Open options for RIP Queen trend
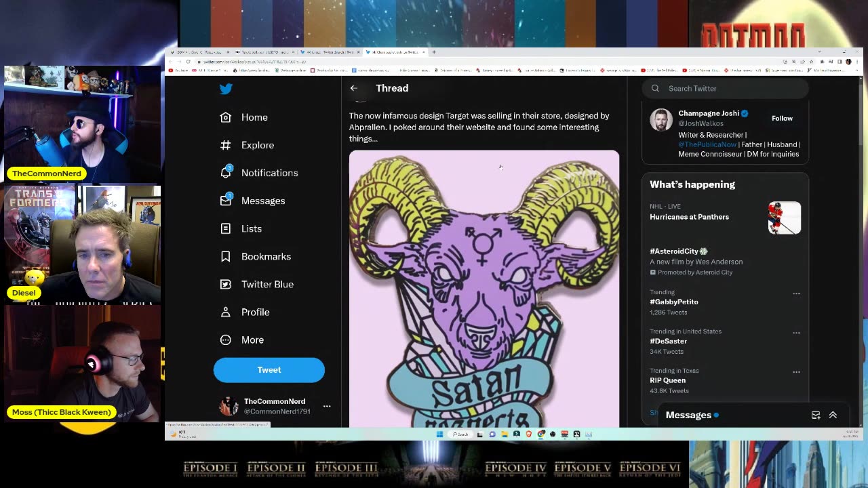Screen dimensions: 868x488 tap(796, 372)
